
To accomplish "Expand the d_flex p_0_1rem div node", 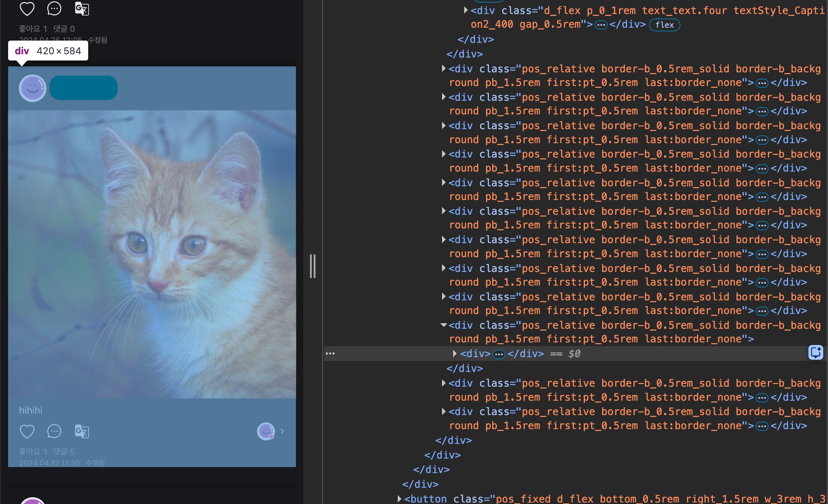I will click(x=466, y=10).
